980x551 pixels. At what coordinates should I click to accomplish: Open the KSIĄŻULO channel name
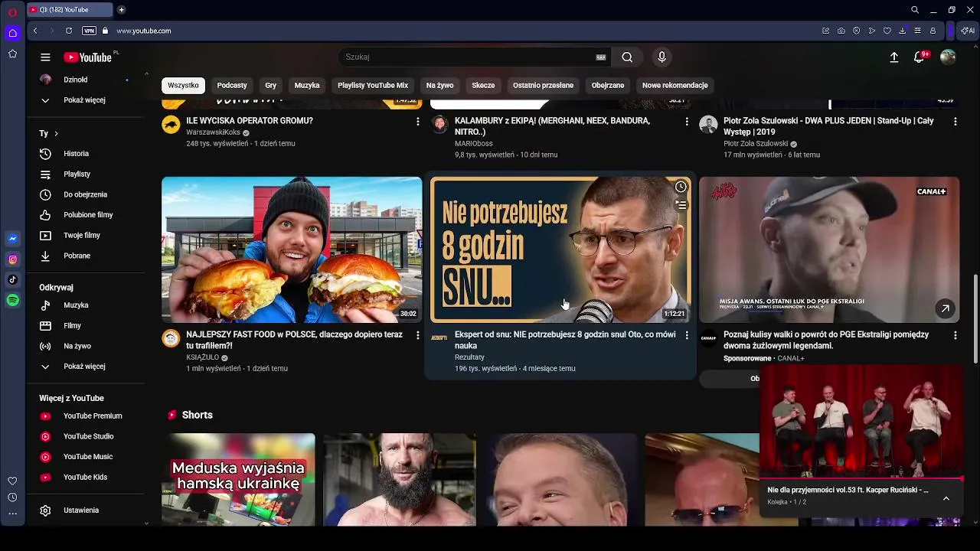coord(203,357)
